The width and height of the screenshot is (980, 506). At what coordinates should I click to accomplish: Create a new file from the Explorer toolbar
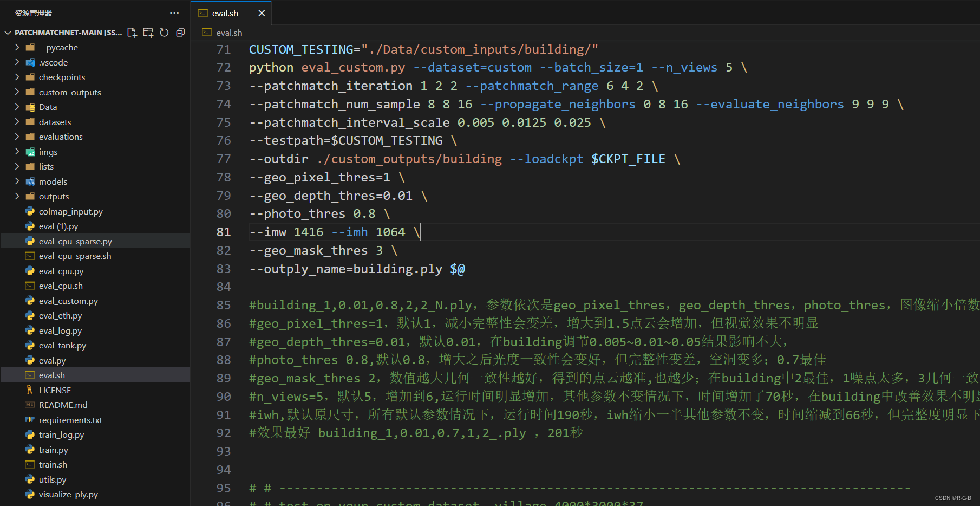pyautogui.click(x=132, y=33)
